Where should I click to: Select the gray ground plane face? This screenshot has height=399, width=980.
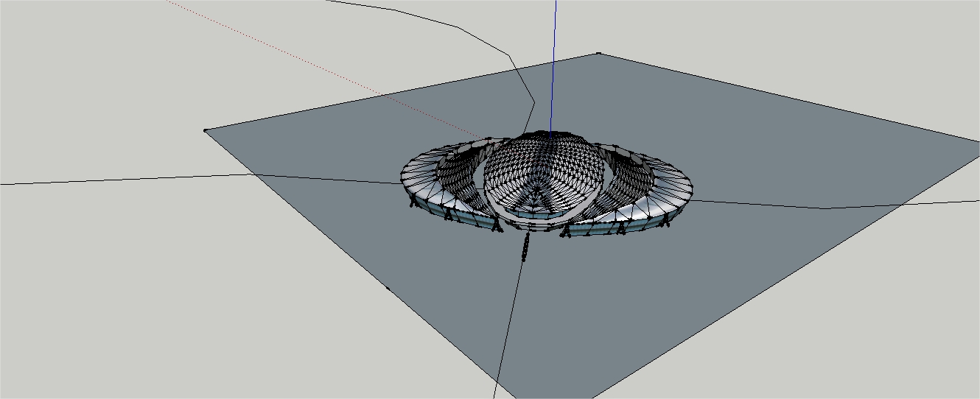pos(737,280)
